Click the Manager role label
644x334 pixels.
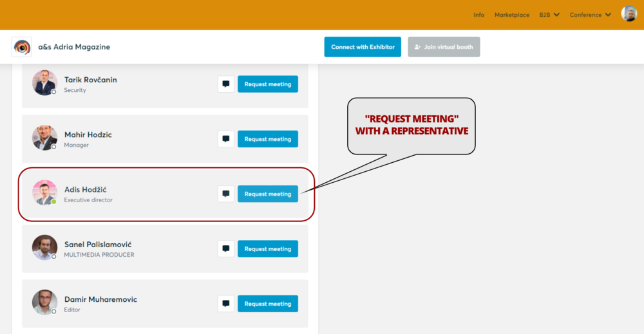pos(76,145)
